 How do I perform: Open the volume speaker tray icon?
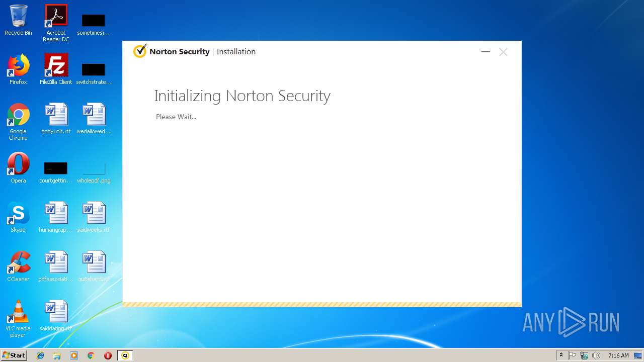pyautogui.click(x=596, y=355)
